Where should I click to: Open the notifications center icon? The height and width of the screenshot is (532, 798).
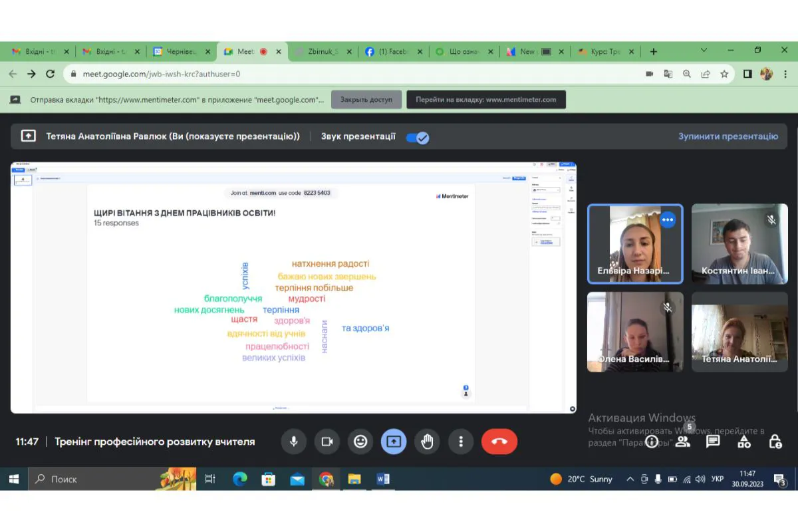pos(780,479)
